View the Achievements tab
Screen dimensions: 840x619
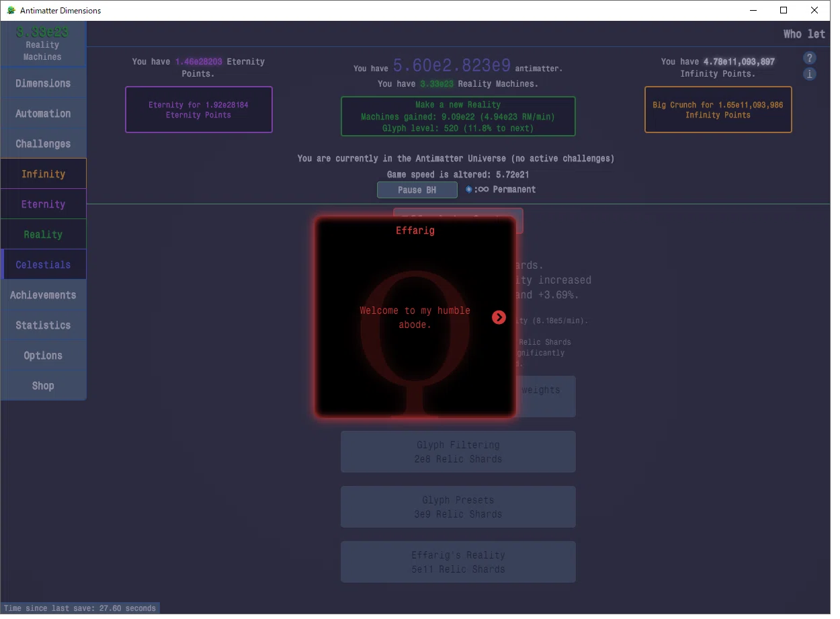tap(43, 295)
